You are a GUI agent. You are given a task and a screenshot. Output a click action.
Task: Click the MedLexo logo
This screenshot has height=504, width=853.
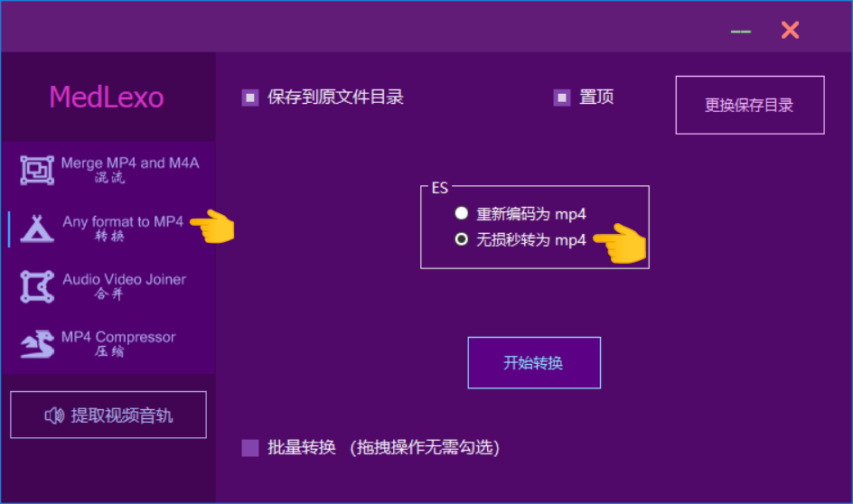107,98
